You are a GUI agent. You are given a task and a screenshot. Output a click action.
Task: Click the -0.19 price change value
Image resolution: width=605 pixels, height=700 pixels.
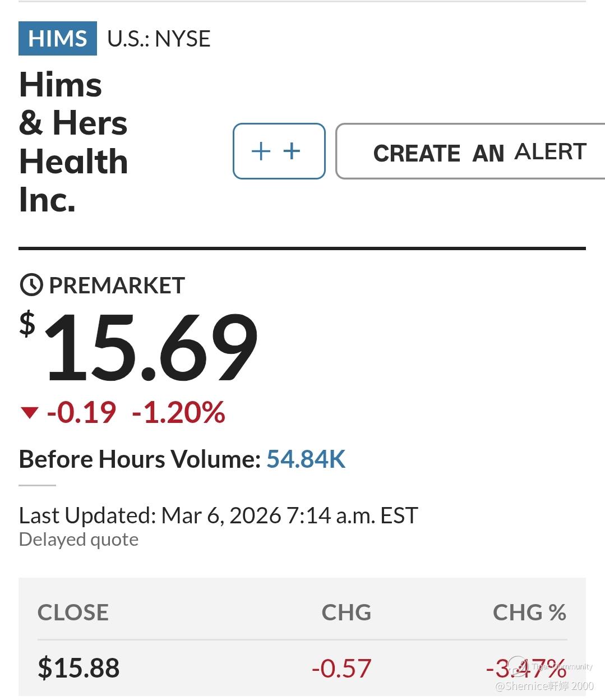[x=82, y=412]
